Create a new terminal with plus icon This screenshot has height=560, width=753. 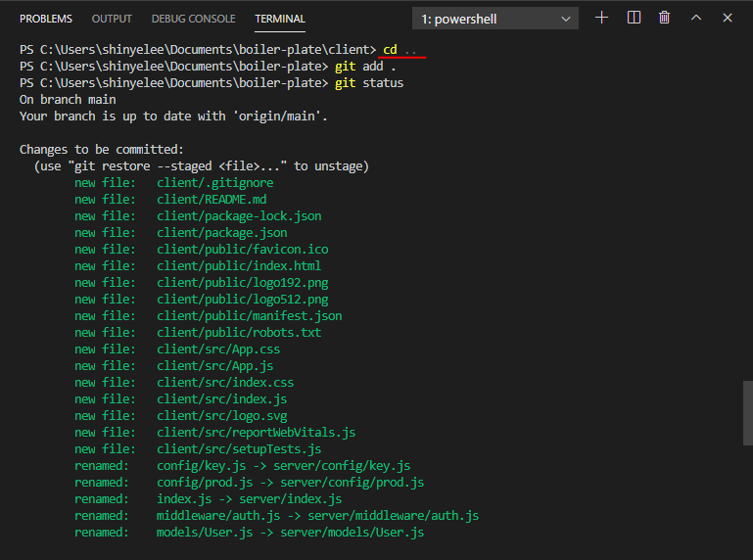point(602,18)
